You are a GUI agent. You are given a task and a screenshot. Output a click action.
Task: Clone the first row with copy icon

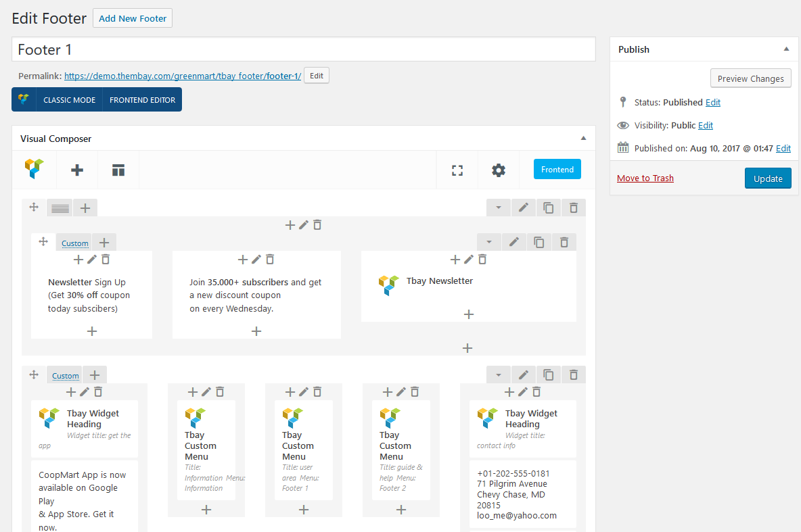click(x=548, y=208)
